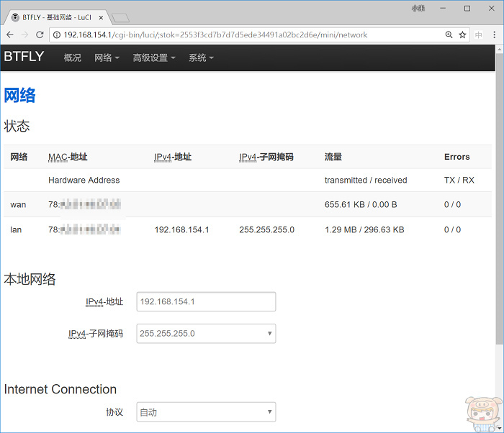Click the site info icon in the address bar
Screen dimensions: 504x433
coord(57,35)
